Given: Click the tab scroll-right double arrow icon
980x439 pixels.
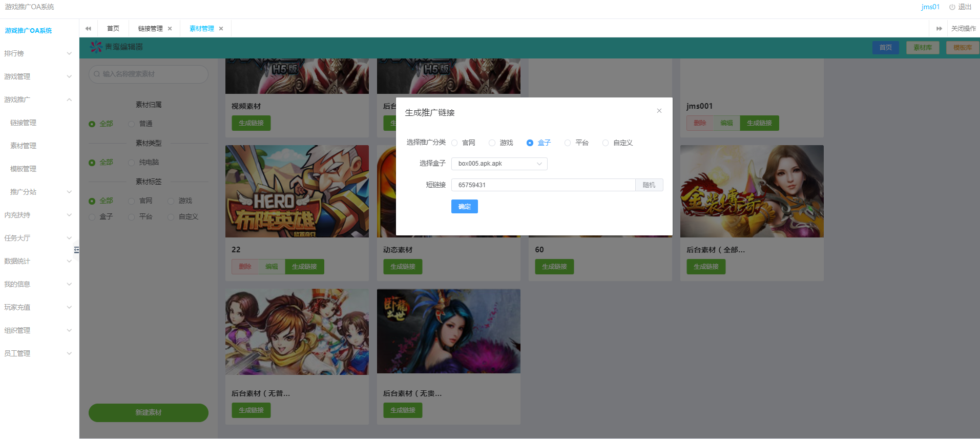Looking at the screenshot, I should (939, 29).
